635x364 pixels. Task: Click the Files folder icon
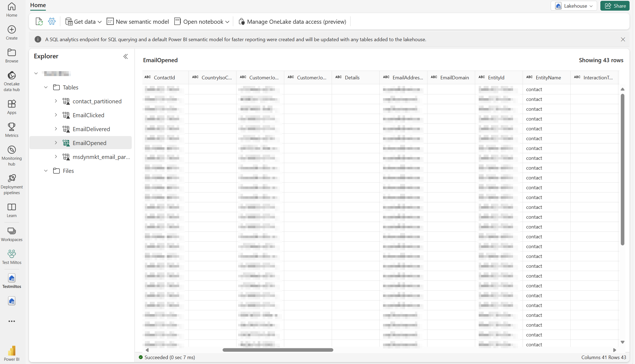[x=56, y=171]
